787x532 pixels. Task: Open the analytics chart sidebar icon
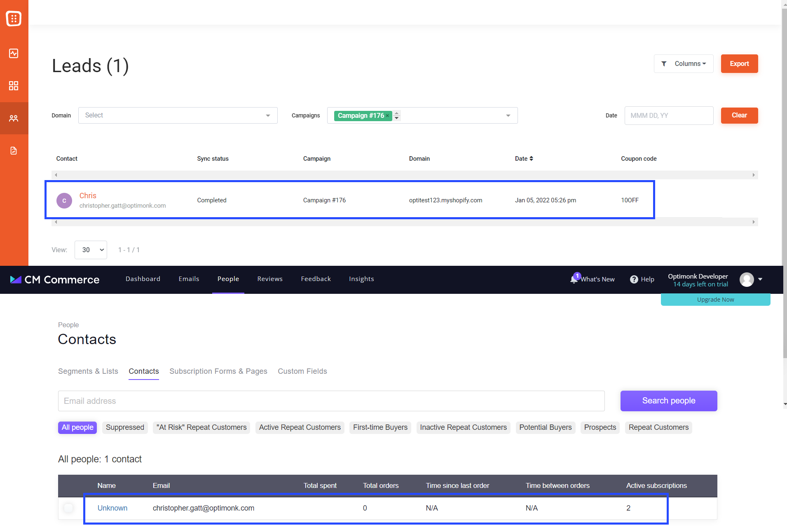14,53
